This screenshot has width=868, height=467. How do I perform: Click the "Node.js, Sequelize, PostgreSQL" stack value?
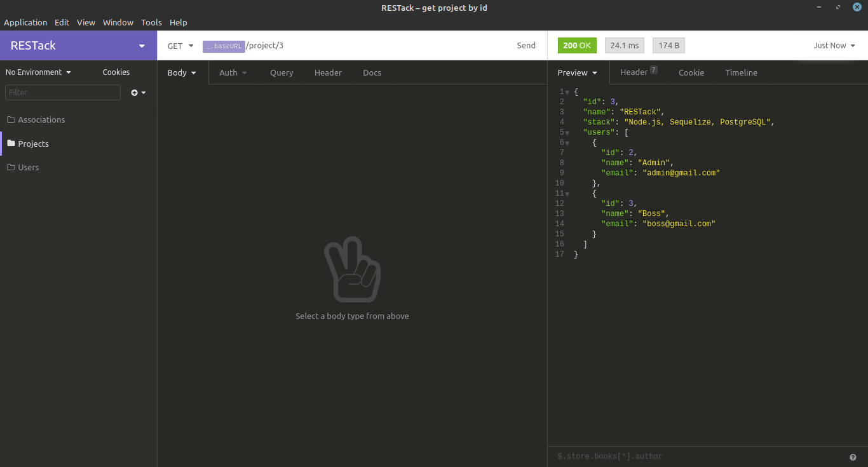[x=698, y=123]
